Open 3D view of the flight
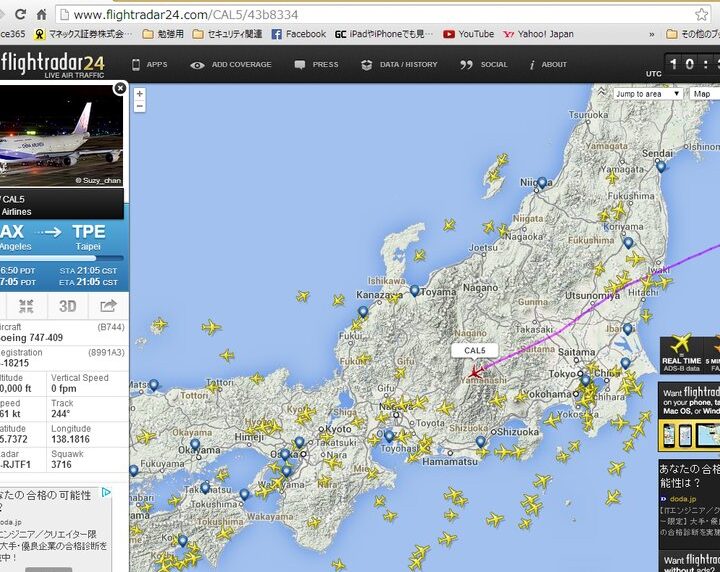Image resolution: width=720 pixels, height=572 pixels. tap(67, 306)
